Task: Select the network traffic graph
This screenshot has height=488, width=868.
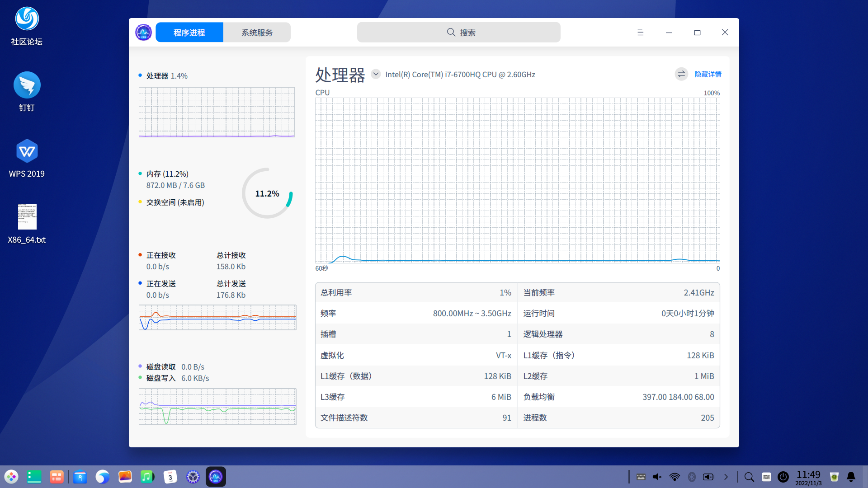Action: pos(217,317)
